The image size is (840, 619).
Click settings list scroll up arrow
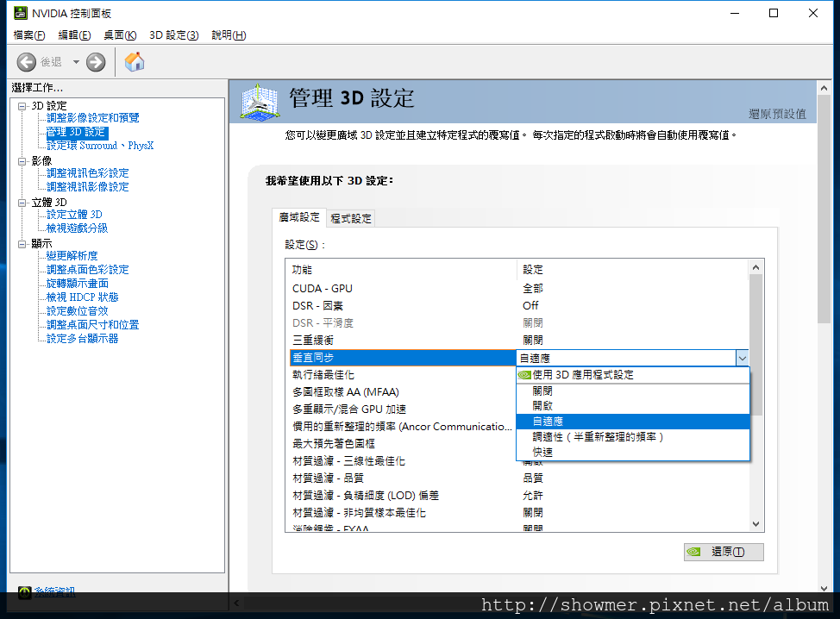point(755,267)
